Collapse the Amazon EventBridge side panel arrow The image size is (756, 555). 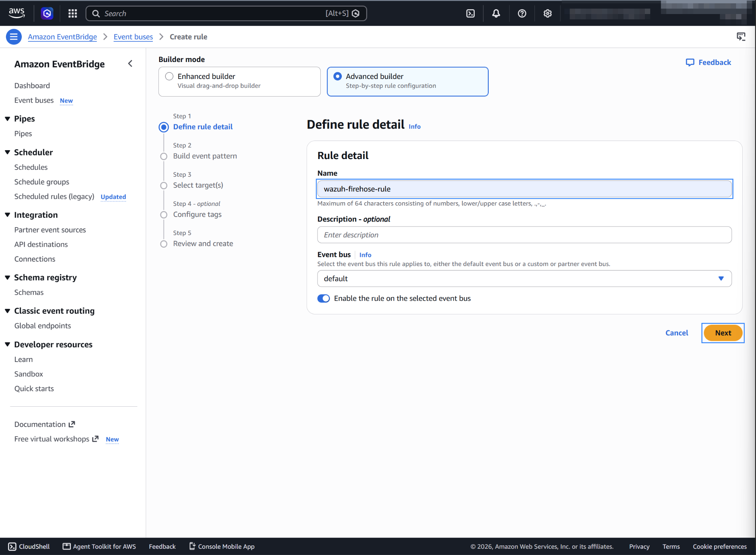(130, 63)
